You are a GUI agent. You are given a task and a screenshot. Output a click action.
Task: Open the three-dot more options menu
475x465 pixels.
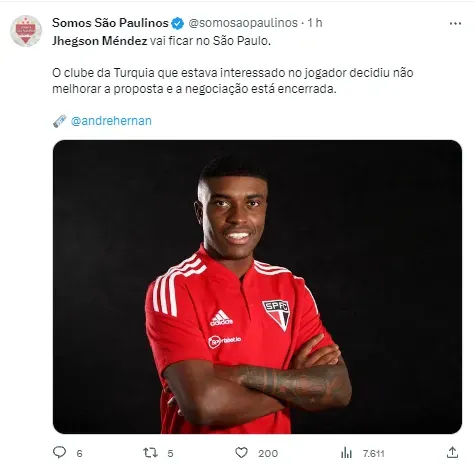coord(455,23)
